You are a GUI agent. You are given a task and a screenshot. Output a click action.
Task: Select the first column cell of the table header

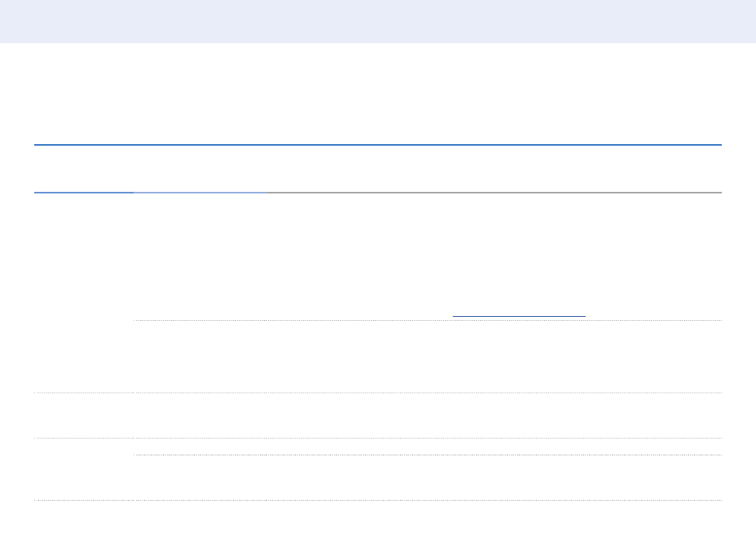[84, 169]
